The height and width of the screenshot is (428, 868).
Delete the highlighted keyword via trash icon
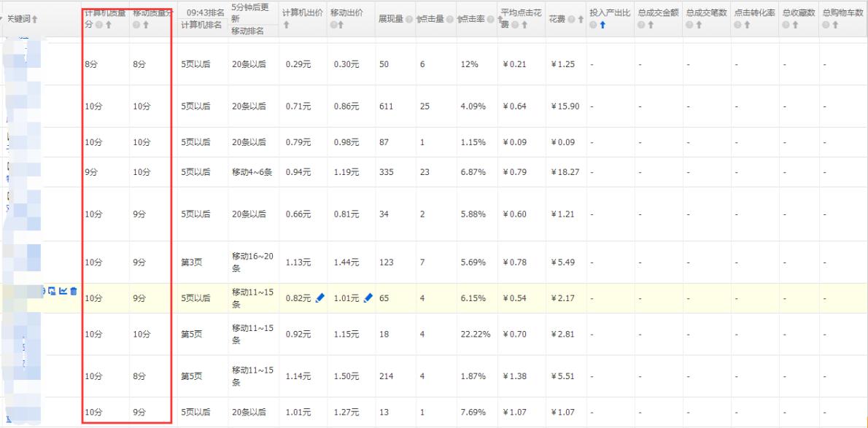tap(74, 290)
